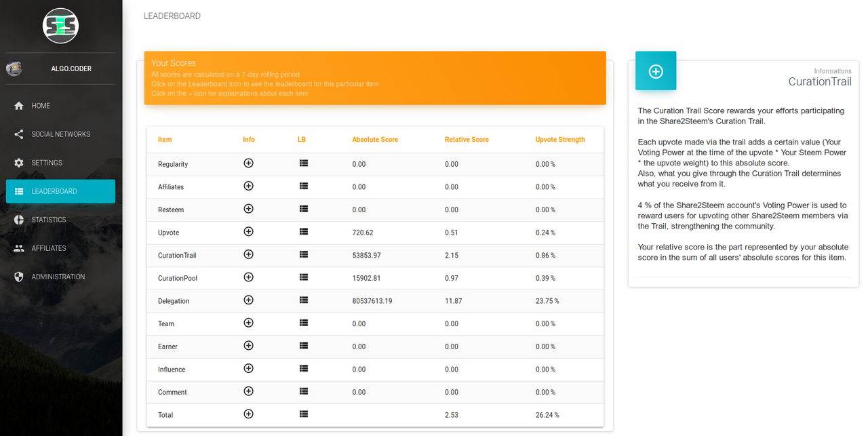
Task: Click absolute score 53853.97
Action: pos(366,256)
